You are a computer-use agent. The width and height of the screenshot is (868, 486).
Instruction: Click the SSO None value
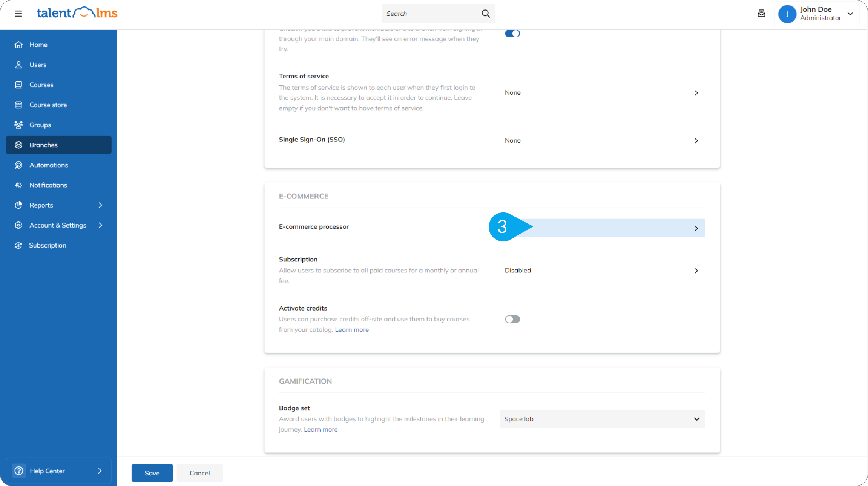pyautogui.click(x=512, y=140)
